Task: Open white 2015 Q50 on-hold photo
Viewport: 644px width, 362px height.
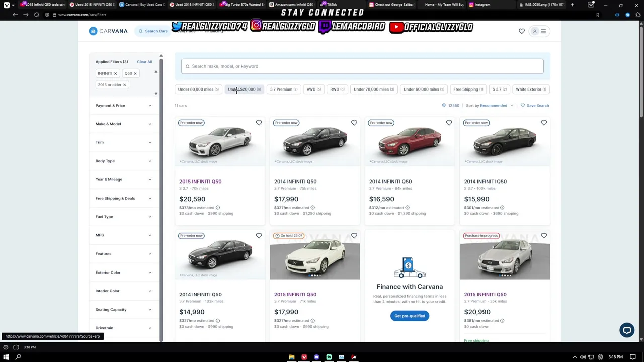Action: pyautogui.click(x=315, y=255)
